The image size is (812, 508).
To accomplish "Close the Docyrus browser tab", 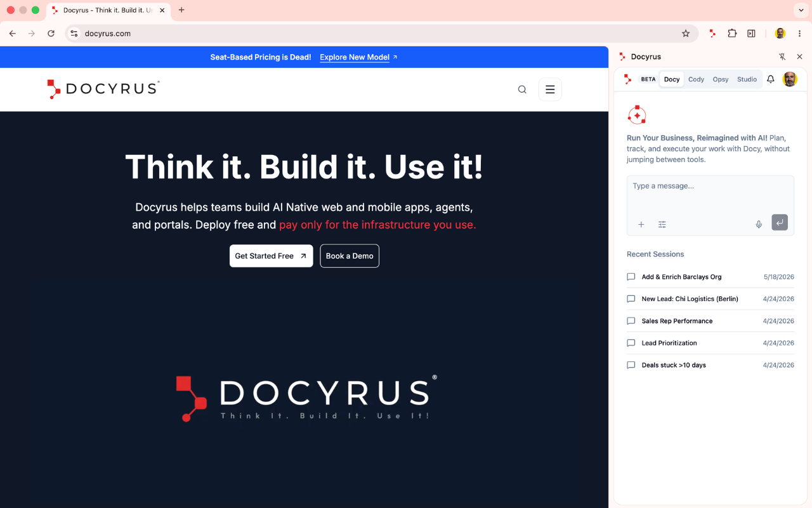I will coord(162,10).
